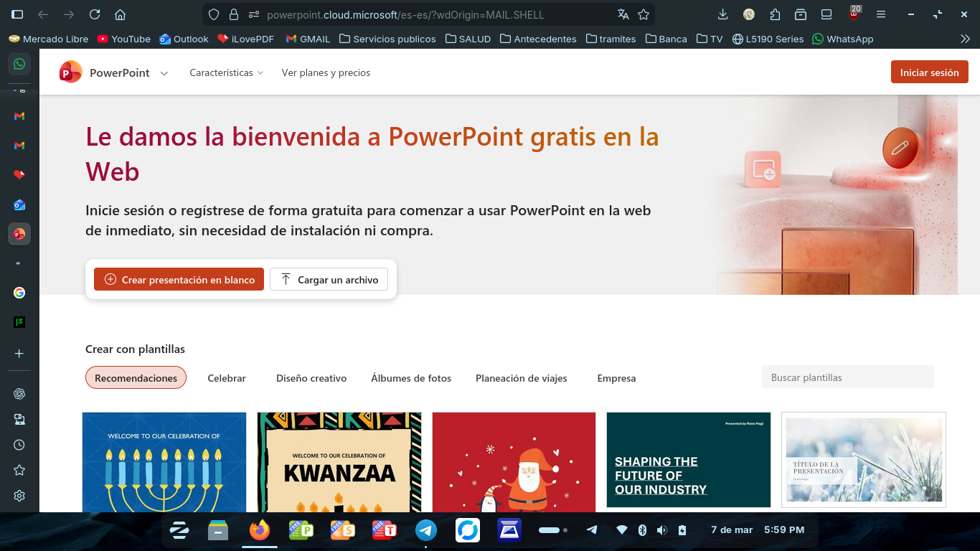980x551 pixels.
Task: Click the Firefox icon in taskbar
Action: [x=260, y=530]
